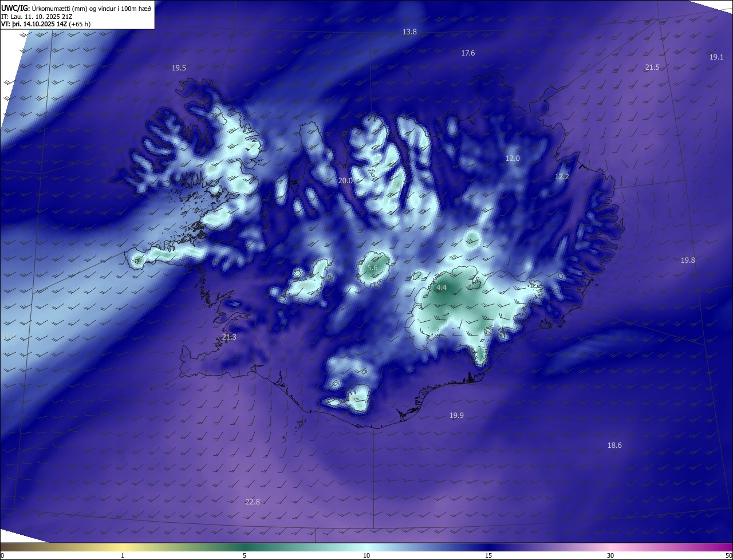Click the 19.1 value label
The image size is (733, 560).
[716, 57]
